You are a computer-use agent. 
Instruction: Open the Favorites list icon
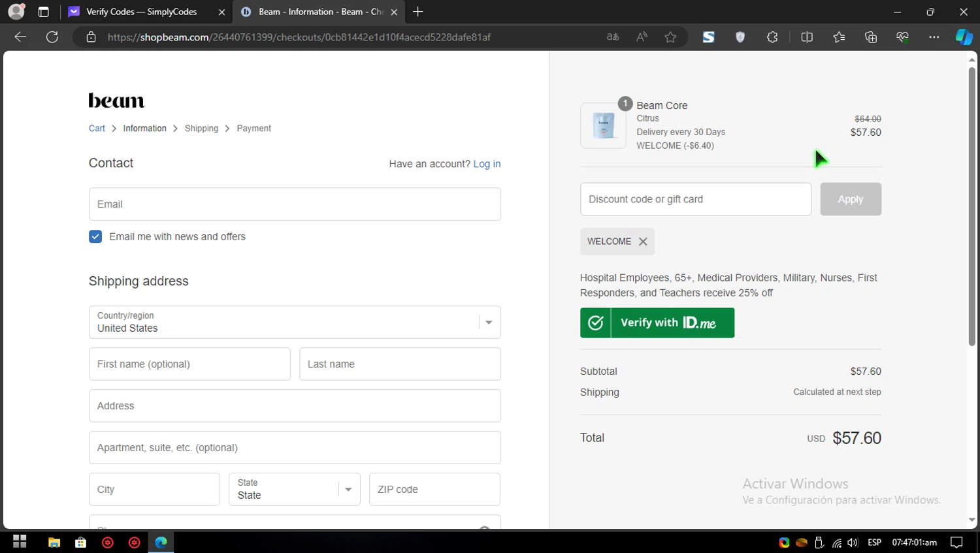click(x=839, y=37)
